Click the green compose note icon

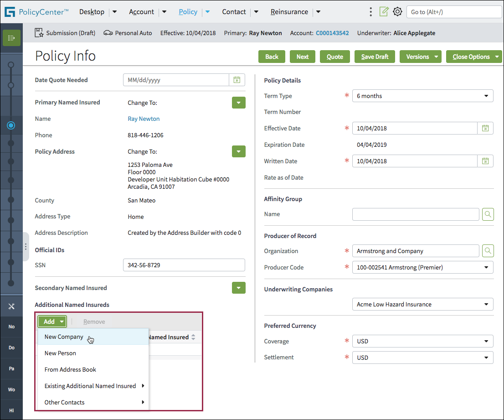(384, 12)
